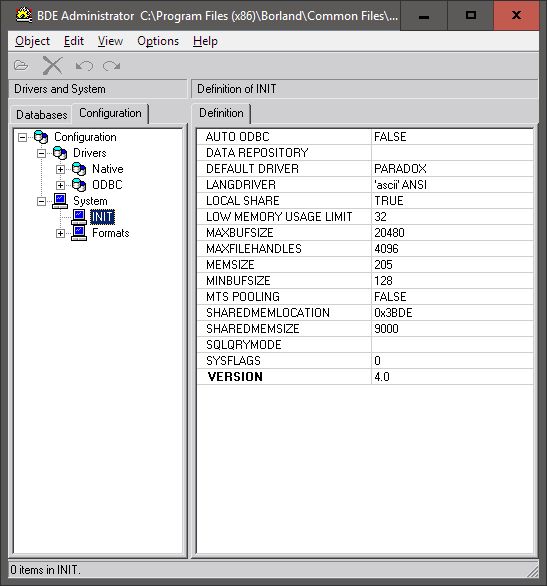Click the BDE Administrator title bar icon
Viewport: 548px width, 586px height.
click(x=24, y=15)
